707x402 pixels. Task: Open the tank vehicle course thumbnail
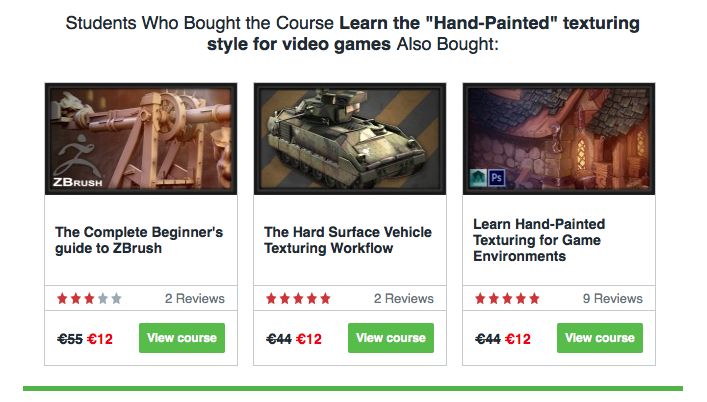coord(350,139)
